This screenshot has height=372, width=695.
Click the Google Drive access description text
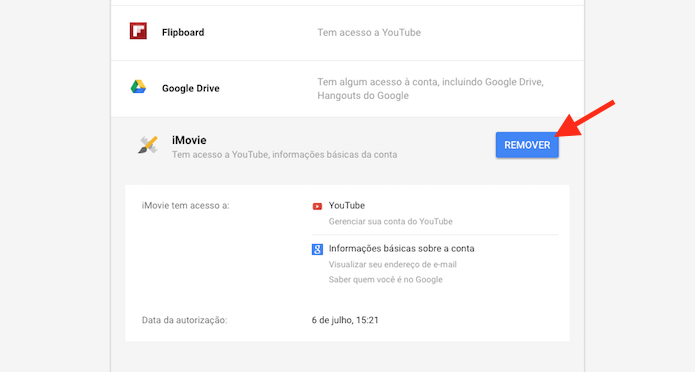point(430,89)
